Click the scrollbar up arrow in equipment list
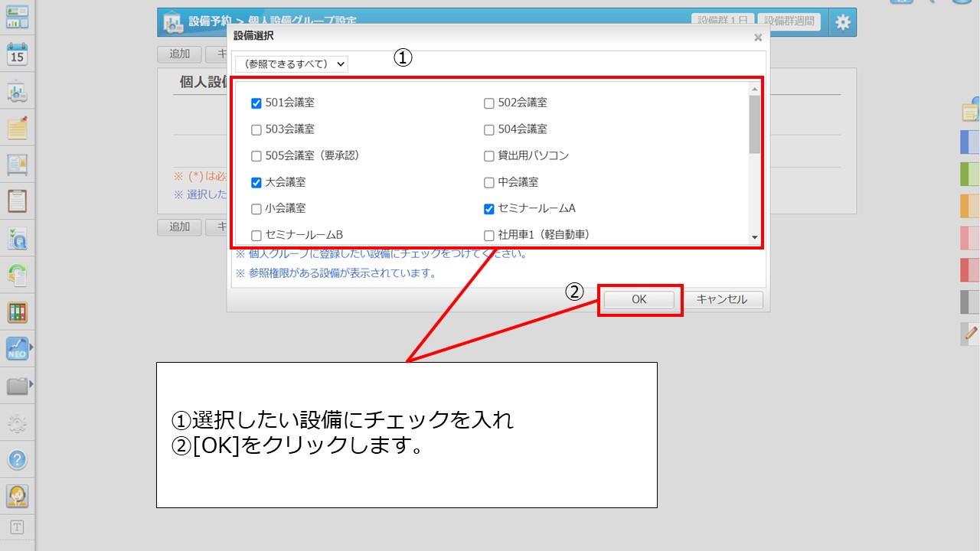980x551 pixels. tap(755, 89)
